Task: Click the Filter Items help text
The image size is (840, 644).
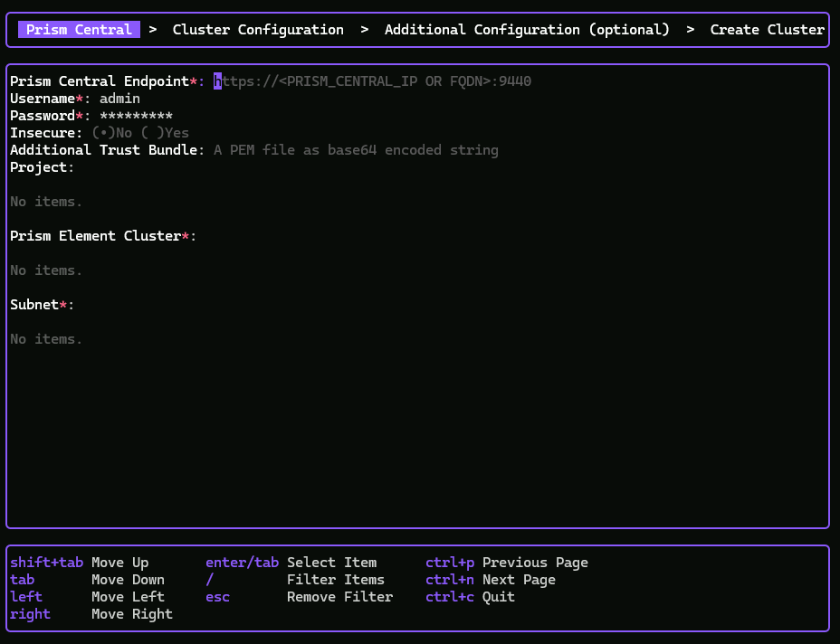Action: point(336,580)
